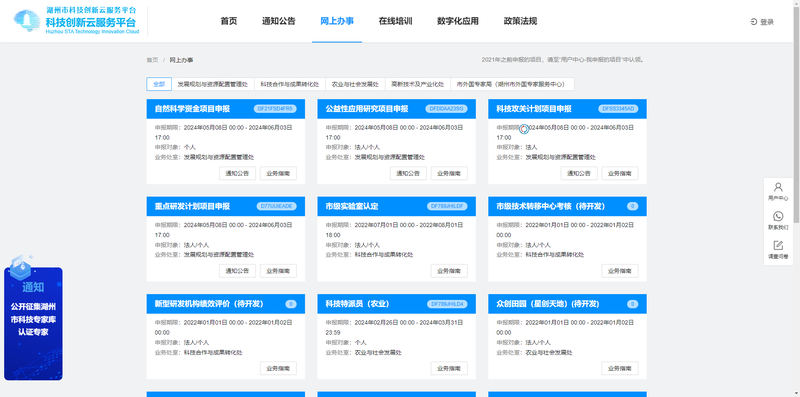
Task: Click the 登录 text link
Action: (767, 22)
